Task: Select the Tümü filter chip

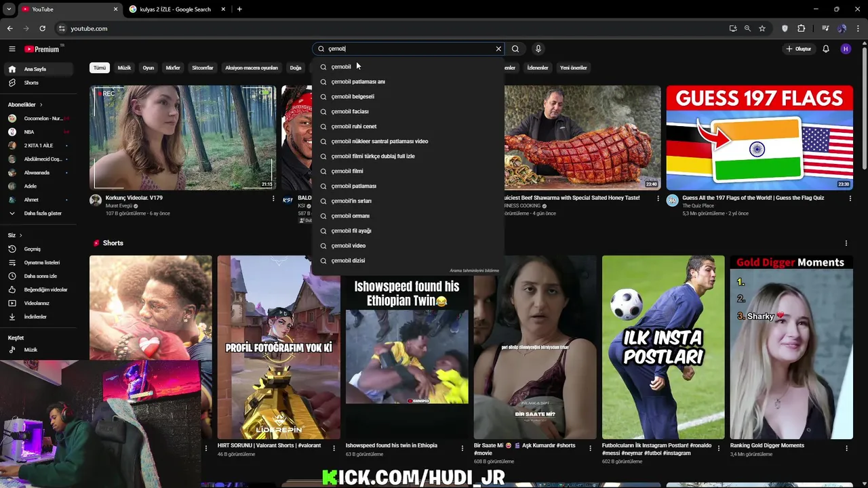Action: coord(100,68)
